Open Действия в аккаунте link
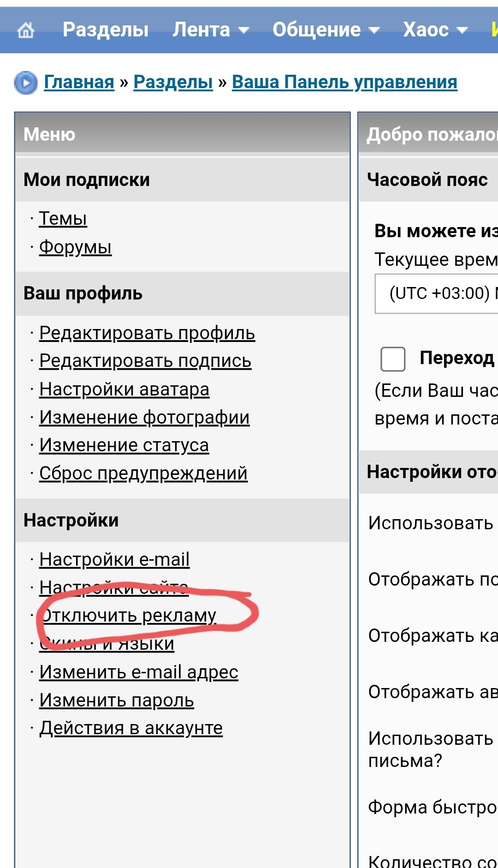This screenshot has height=868, width=498. (131, 728)
